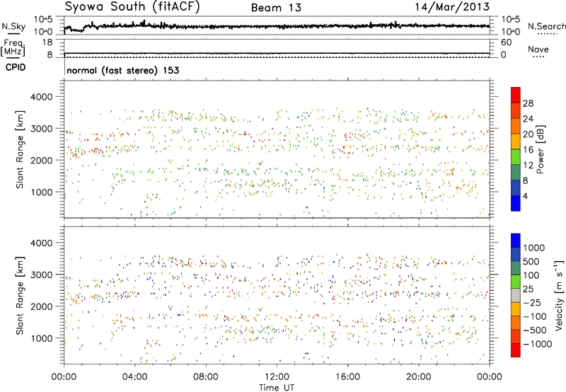Click '4000' on the power panel range axis

42,97
